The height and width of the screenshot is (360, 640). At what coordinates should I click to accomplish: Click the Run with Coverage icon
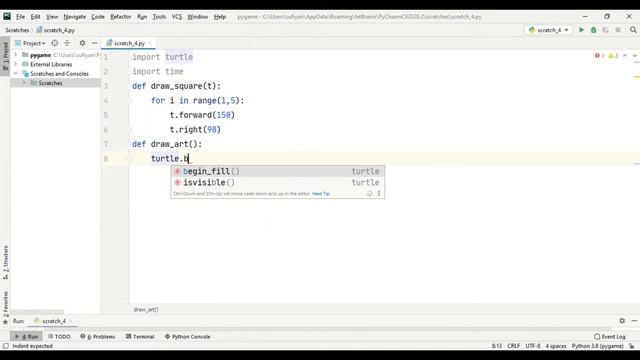[606, 30]
